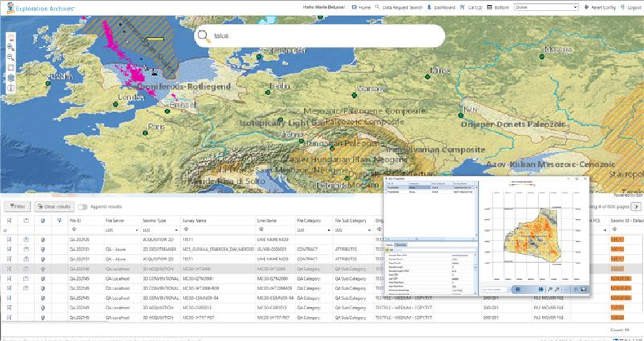Select the rectangle selection map tool

[11, 68]
